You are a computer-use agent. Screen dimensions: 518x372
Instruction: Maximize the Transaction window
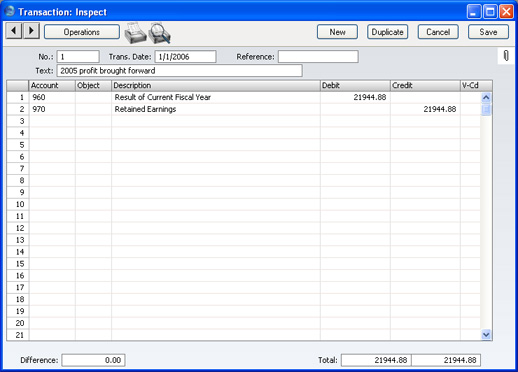coord(490,12)
